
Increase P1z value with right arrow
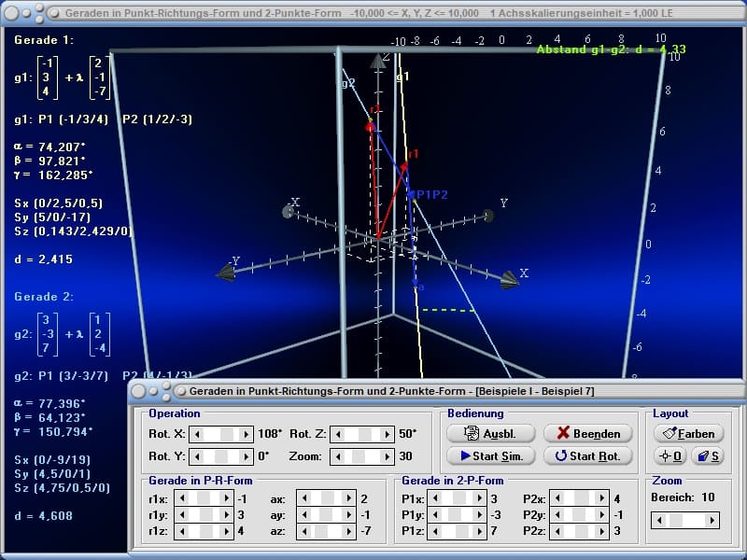[x=480, y=531]
